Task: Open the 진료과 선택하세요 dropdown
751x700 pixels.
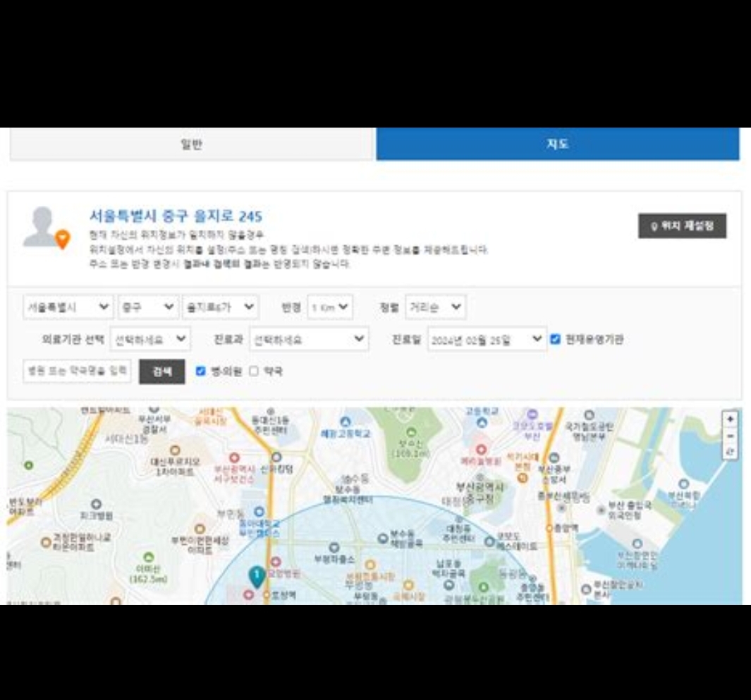Action: [309, 340]
